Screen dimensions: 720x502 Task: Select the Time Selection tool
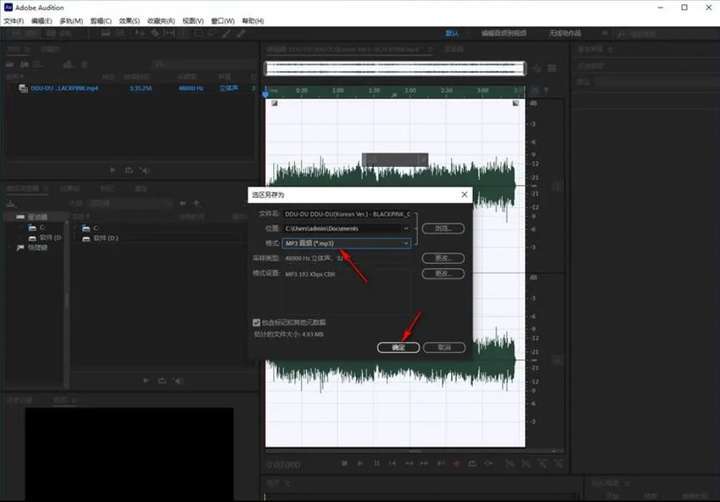[184, 34]
